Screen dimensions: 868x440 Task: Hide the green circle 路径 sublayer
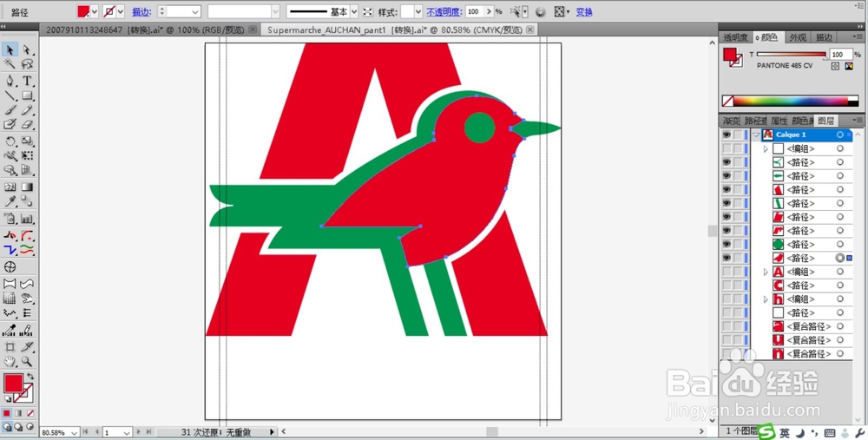tap(727, 244)
